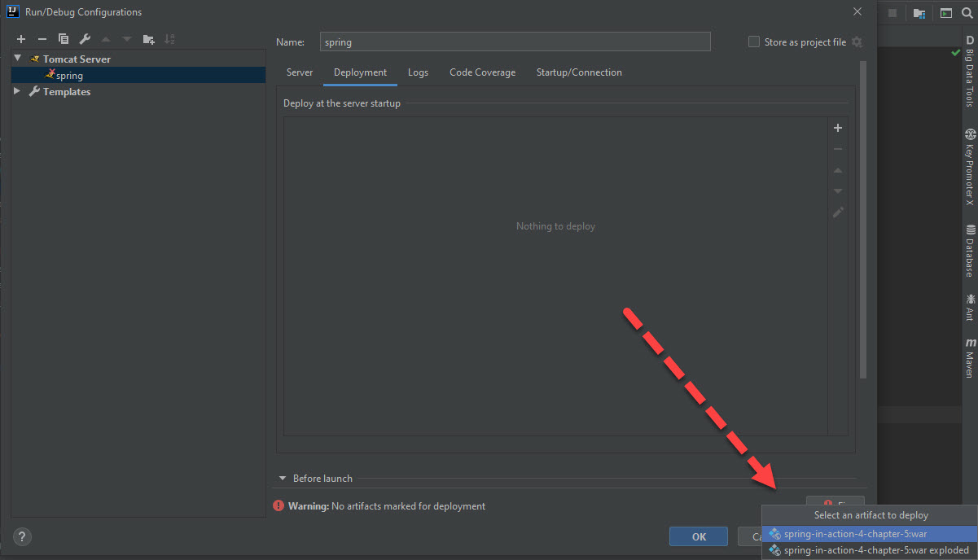Move configuration up in the left toolbar
978x560 pixels.
(x=106, y=39)
